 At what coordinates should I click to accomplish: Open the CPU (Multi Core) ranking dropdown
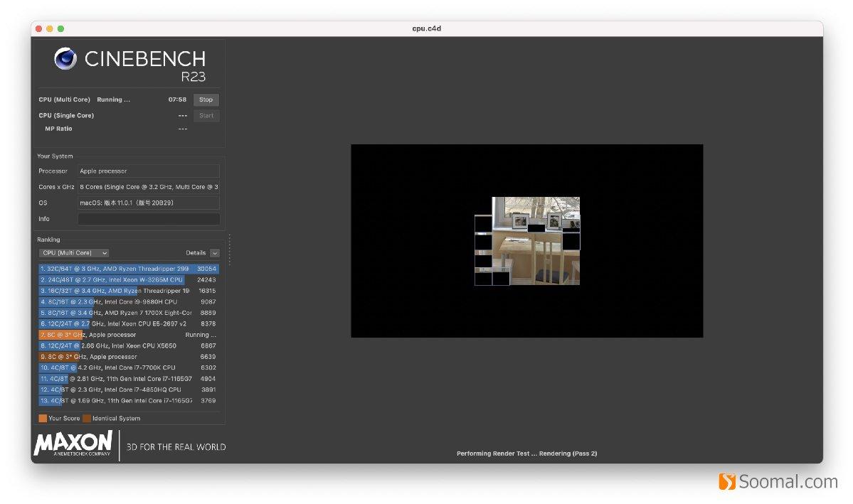74,253
